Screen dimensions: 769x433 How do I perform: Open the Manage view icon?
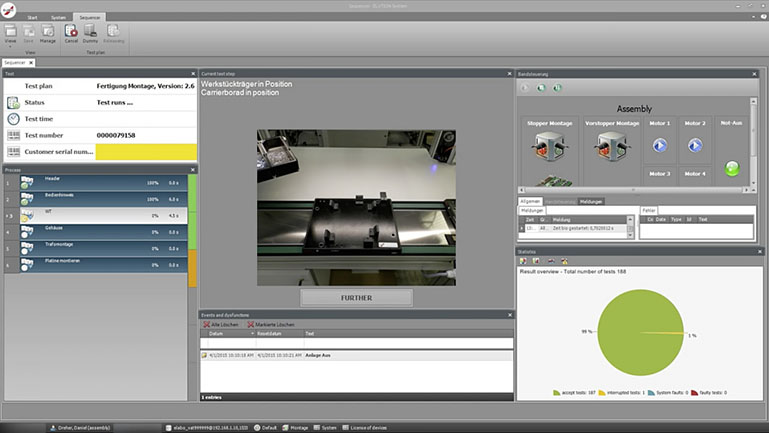click(x=47, y=32)
